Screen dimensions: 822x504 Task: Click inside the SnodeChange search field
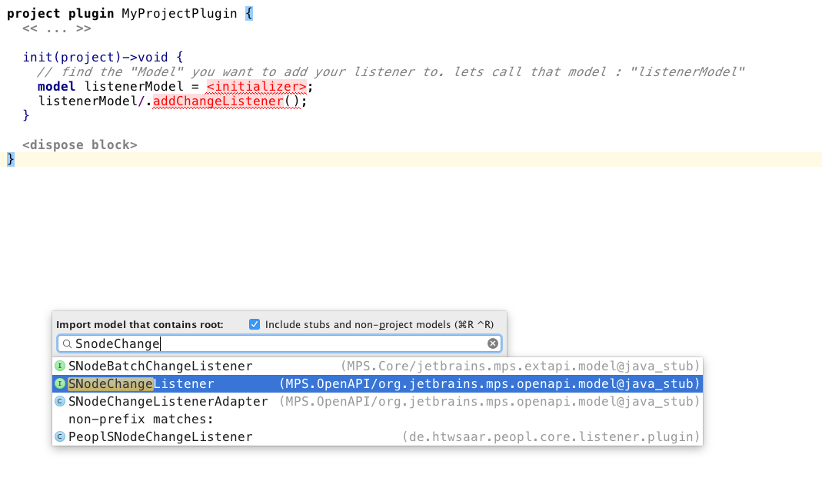point(308,343)
